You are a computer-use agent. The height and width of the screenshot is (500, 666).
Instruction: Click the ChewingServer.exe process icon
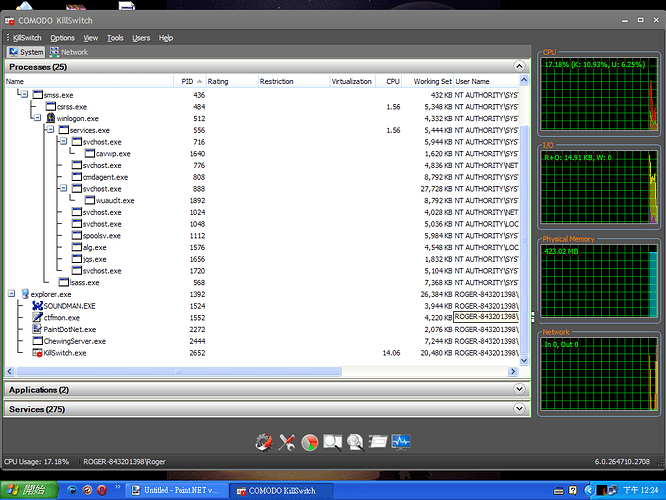(x=38, y=341)
